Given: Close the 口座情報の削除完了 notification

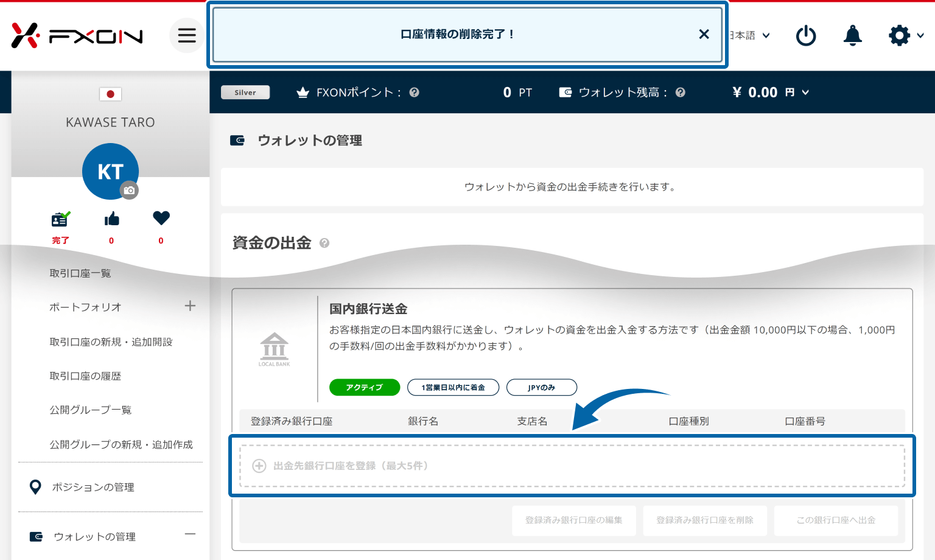Looking at the screenshot, I should (x=704, y=34).
